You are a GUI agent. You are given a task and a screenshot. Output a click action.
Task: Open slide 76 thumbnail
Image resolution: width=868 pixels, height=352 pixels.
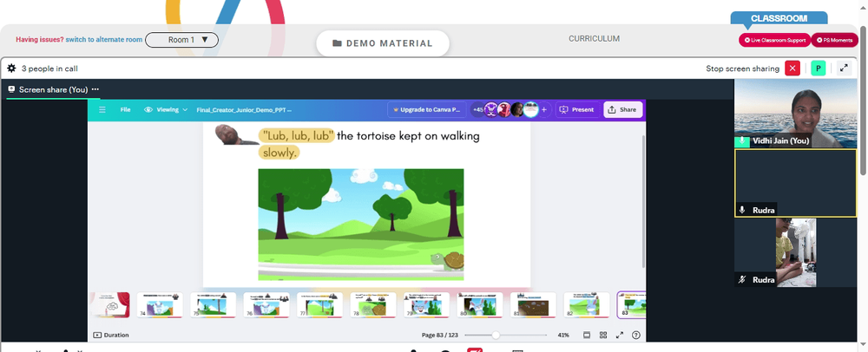[266, 305]
